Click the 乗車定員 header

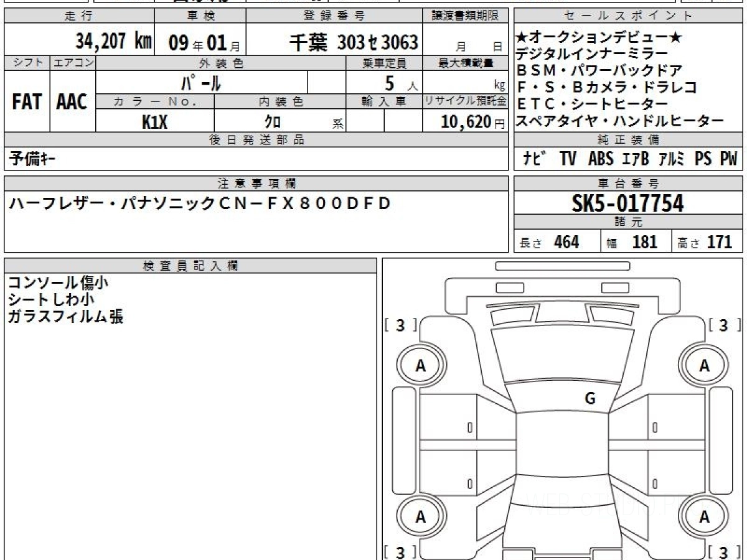(384, 63)
